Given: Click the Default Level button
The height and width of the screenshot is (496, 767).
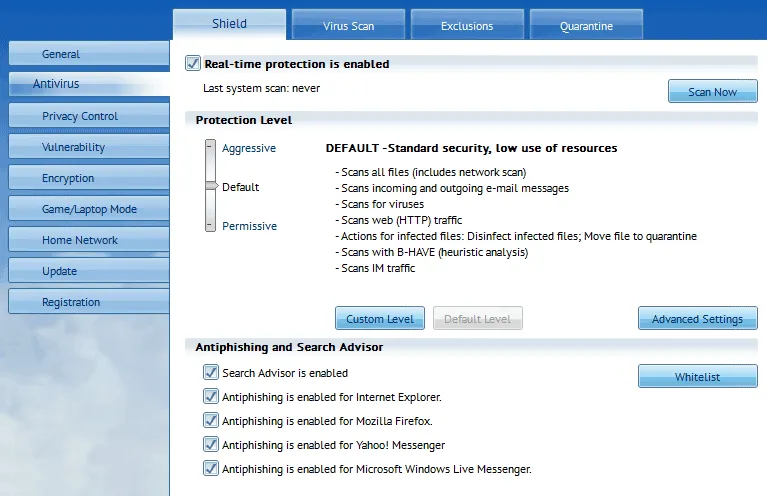Looking at the screenshot, I should point(477,318).
